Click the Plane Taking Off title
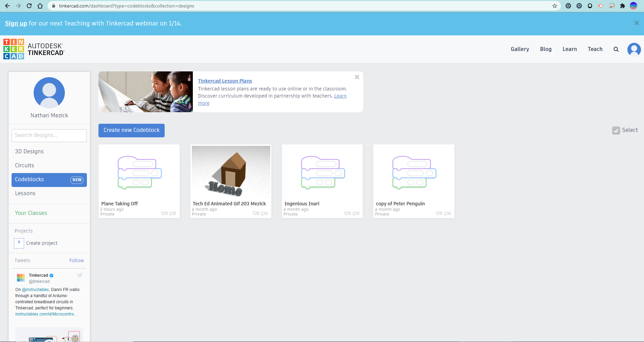This screenshot has width=644, height=342. point(119,204)
